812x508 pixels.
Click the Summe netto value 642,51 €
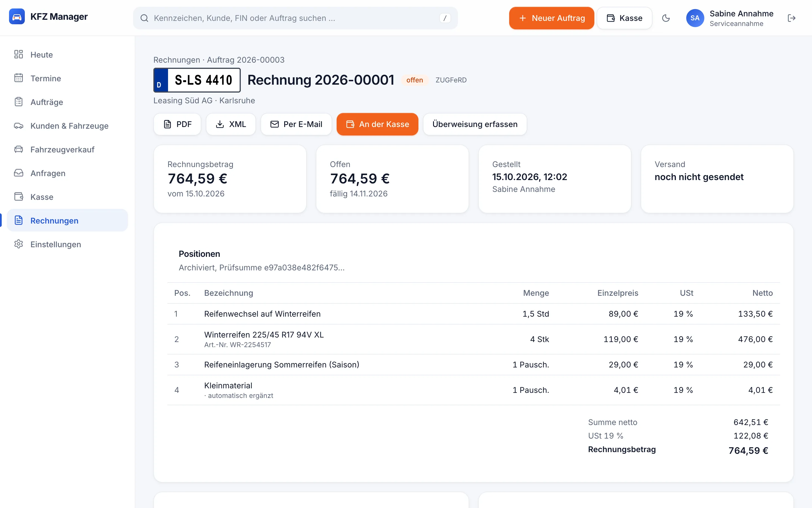(751, 422)
